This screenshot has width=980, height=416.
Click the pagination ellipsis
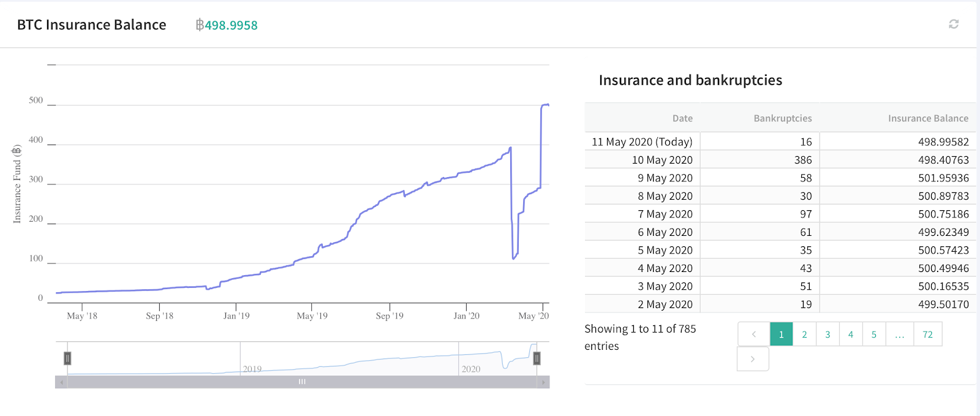coord(900,334)
